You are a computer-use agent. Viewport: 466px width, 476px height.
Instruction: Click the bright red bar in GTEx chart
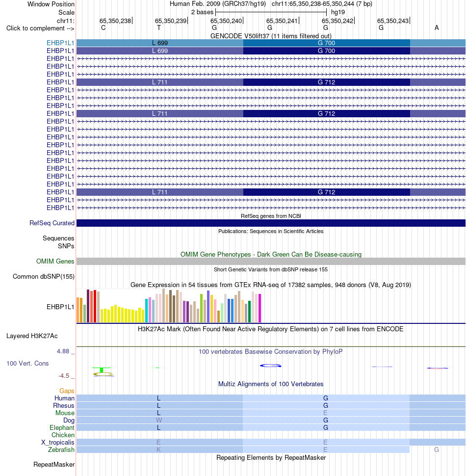tap(95, 306)
